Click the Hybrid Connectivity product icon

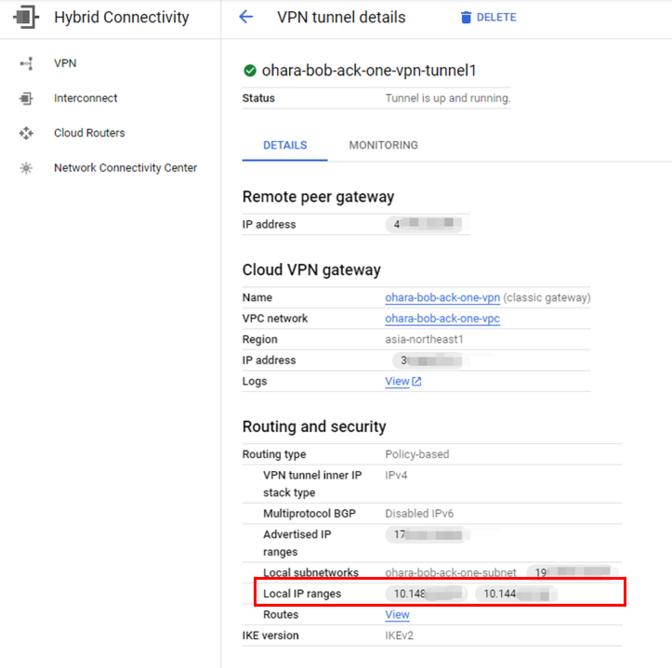pyautogui.click(x=26, y=17)
